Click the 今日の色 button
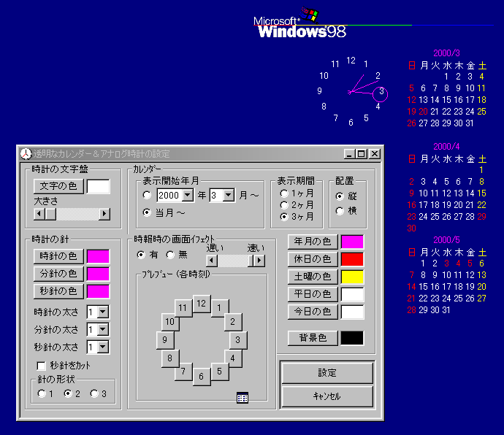 [313, 312]
